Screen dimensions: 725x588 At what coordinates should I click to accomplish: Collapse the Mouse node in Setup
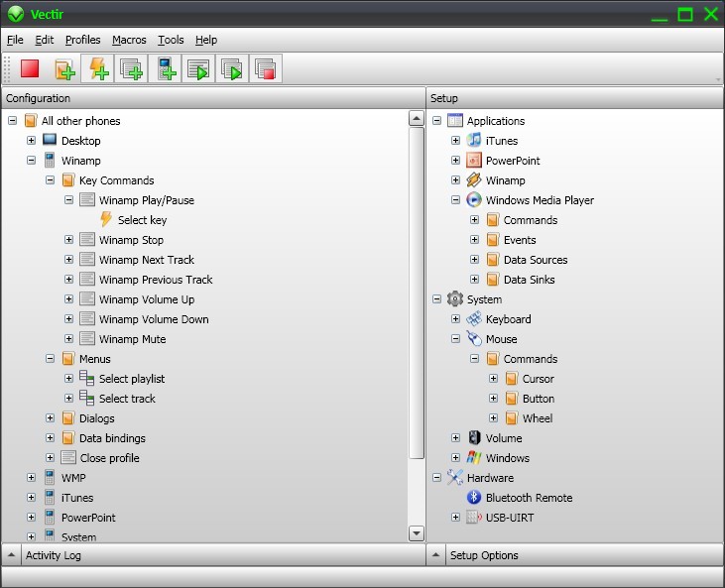[455, 339]
